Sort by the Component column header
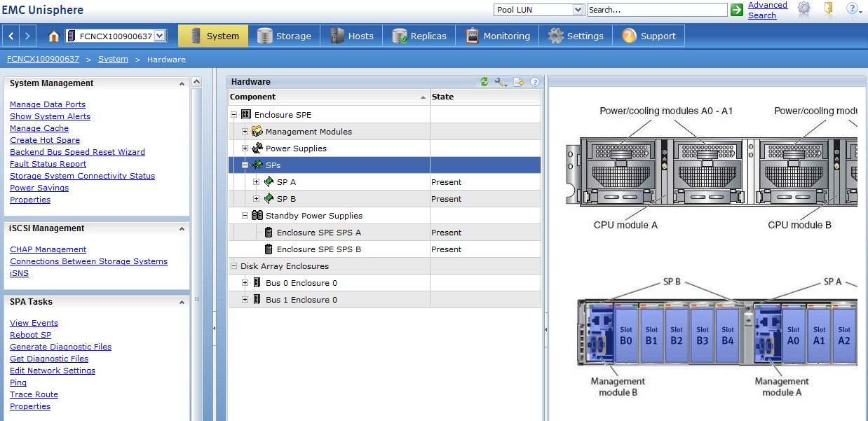Screen dimensions: 868x421 329,97
